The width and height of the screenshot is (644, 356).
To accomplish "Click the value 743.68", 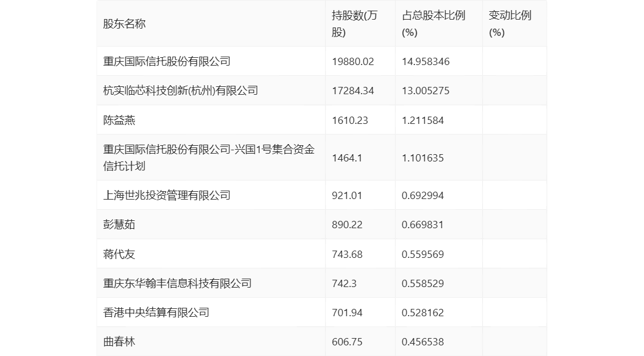I will (x=347, y=254).
